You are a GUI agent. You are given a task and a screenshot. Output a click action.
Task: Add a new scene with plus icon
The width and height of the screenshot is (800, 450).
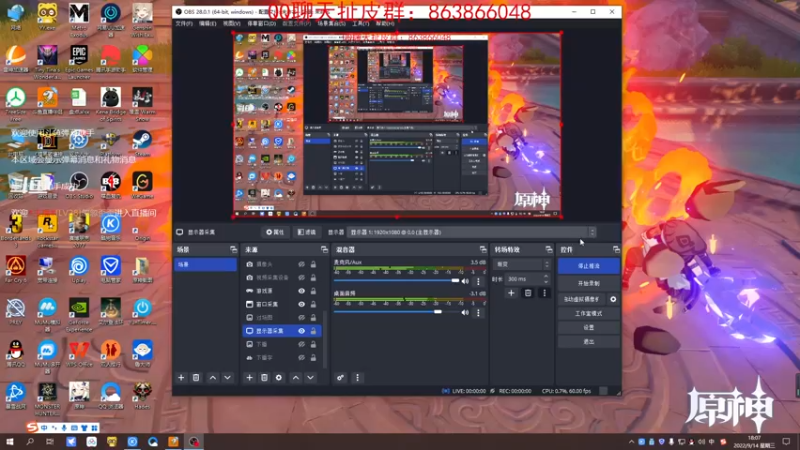pyautogui.click(x=181, y=378)
